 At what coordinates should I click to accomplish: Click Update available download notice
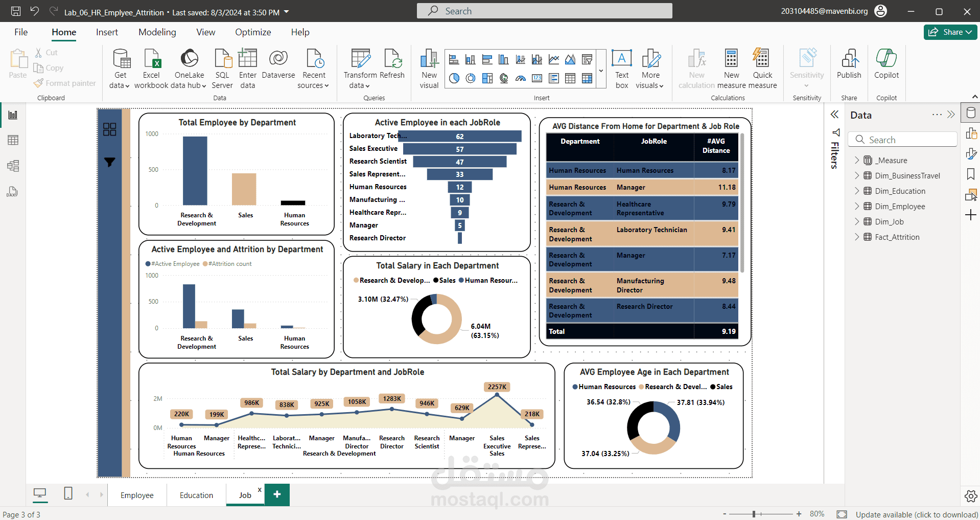(x=917, y=514)
